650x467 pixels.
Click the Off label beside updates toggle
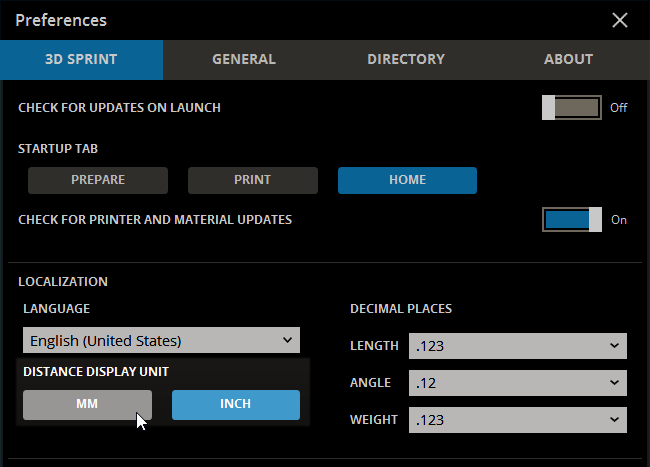pos(618,108)
